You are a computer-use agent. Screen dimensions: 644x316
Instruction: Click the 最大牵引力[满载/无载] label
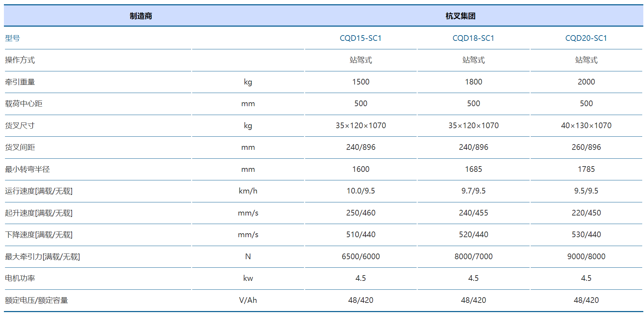pyautogui.click(x=43, y=257)
